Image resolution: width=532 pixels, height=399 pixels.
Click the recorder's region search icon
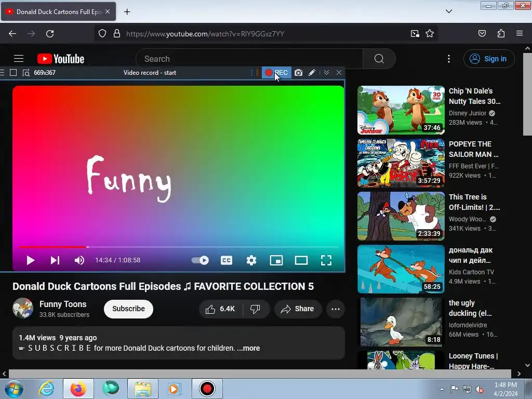26,73
